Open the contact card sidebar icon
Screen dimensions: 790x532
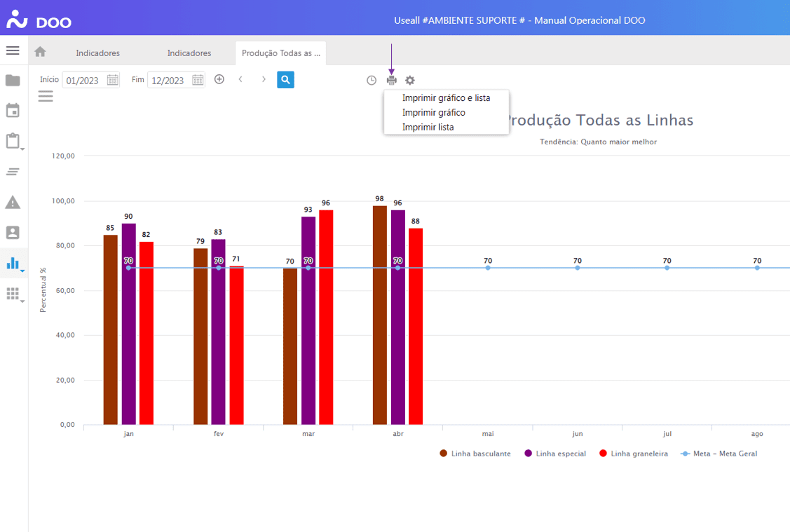click(x=13, y=233)
